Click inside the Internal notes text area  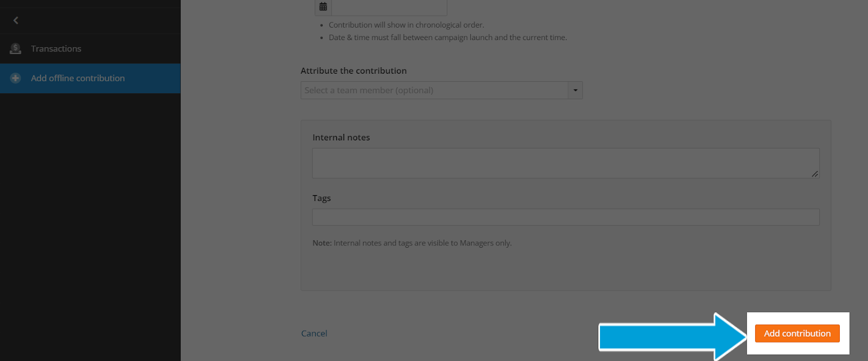point(566,163)
